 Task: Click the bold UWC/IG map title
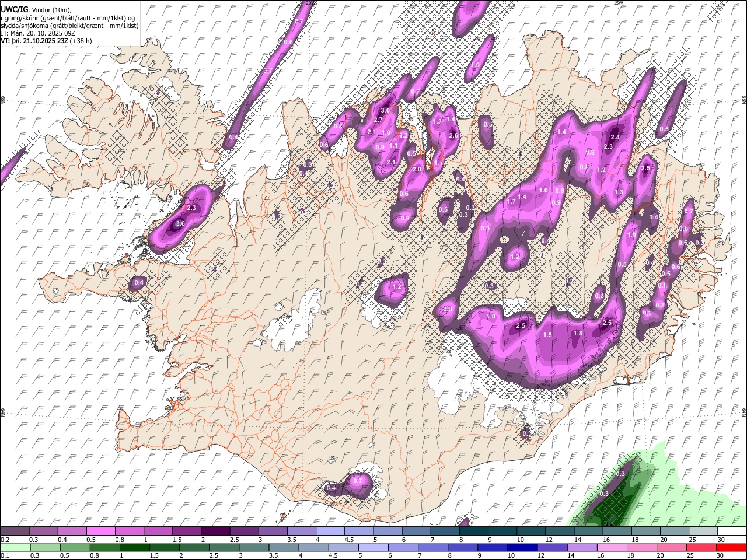point(14,9)
